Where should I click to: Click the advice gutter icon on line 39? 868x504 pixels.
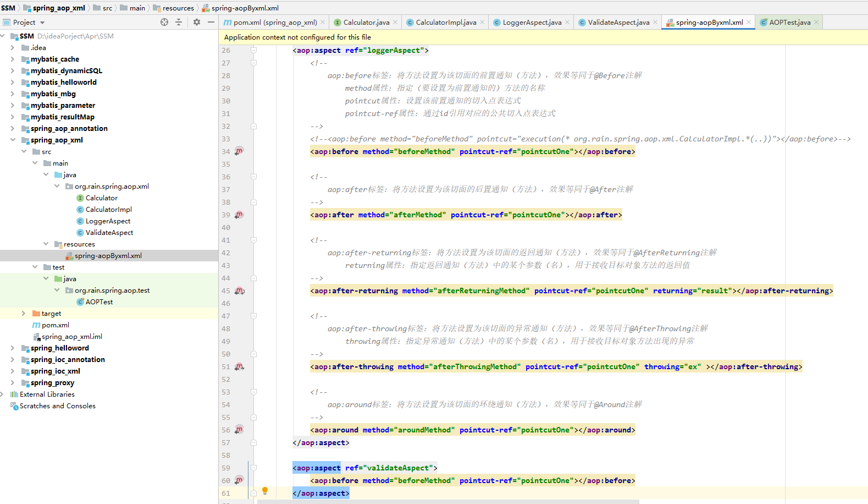click(239, 215)
